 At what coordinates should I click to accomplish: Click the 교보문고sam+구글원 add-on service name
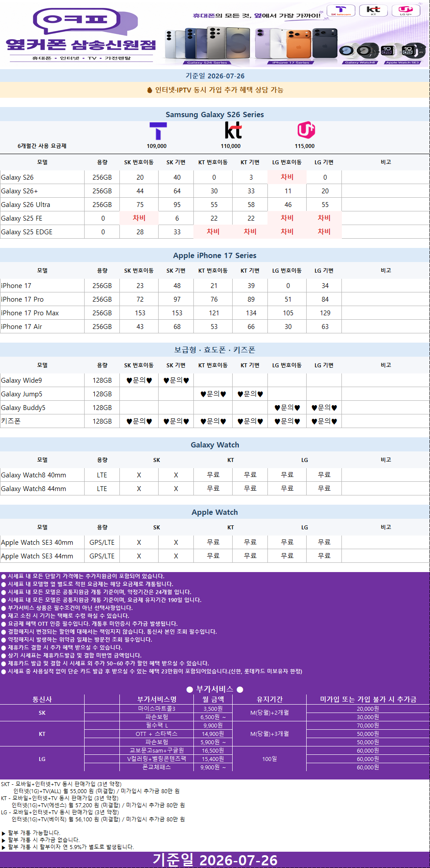(157, 750)
